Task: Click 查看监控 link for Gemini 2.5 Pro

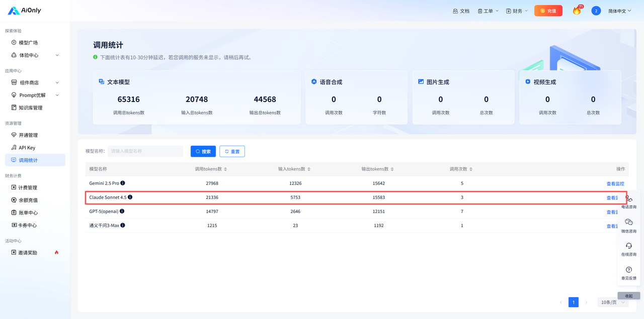Action: coord(615,184)
